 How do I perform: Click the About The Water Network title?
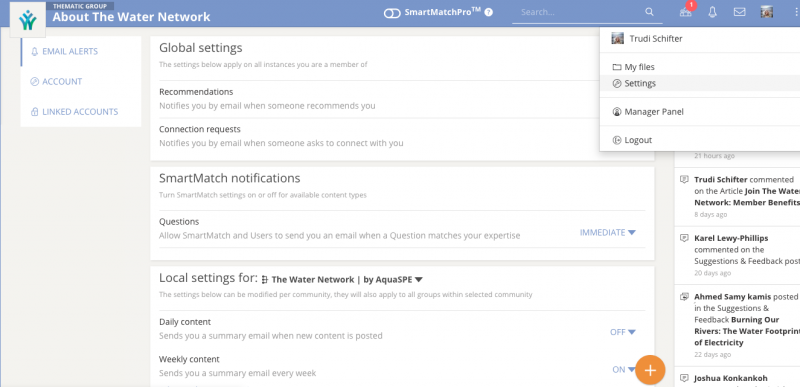point(131,17)
